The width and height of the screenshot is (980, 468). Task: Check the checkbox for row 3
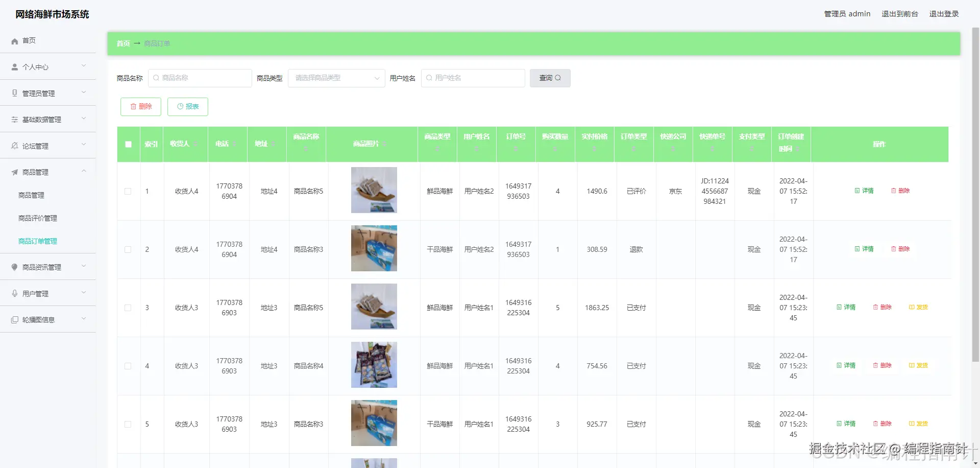tap(128, 308)
